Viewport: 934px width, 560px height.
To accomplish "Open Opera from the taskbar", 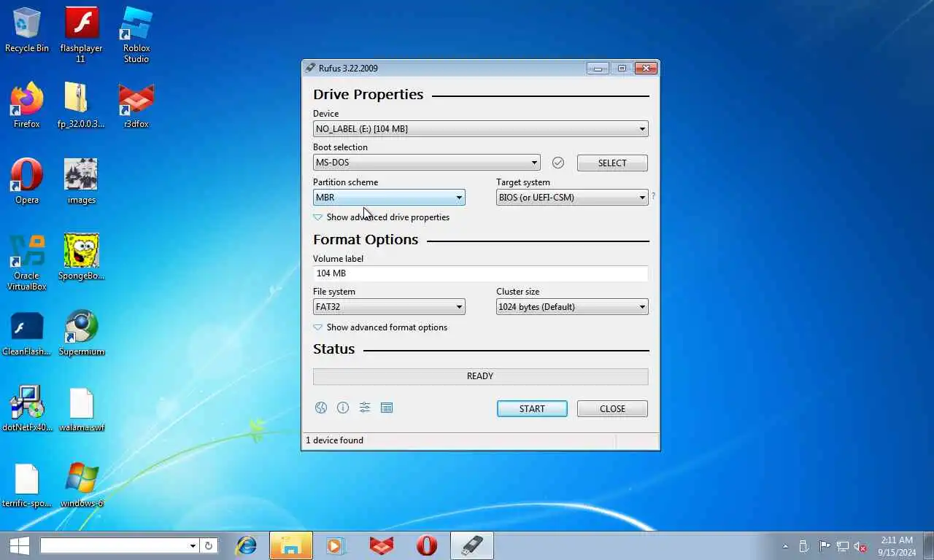I will [x=427, y=545].
